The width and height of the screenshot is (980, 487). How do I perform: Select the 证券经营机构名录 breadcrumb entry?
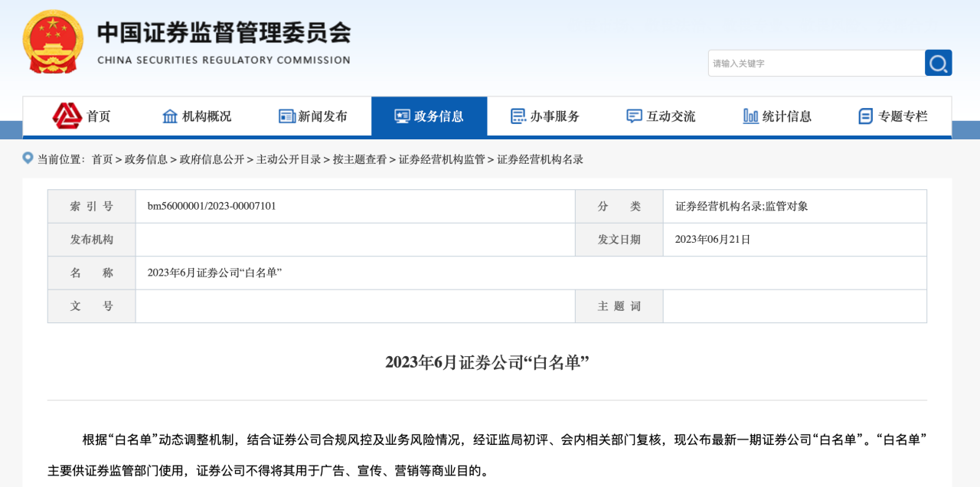[x=538, y=159]
